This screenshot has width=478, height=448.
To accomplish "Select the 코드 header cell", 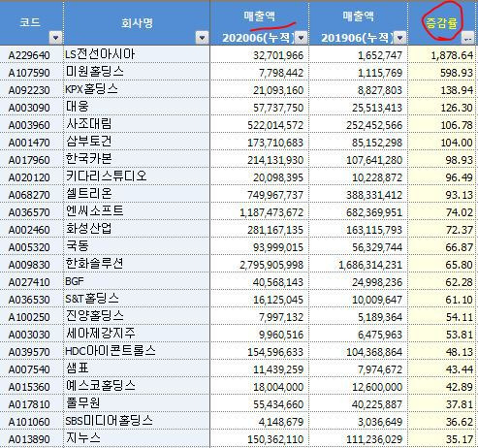I will pos(32,23).
